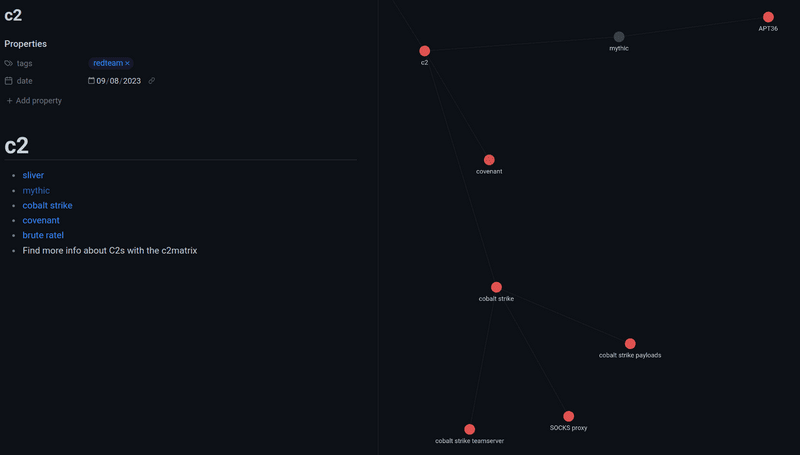Screen dimensions: 800x455
Task: Select the c2 node in graph
Action: (x=425, y=51)
